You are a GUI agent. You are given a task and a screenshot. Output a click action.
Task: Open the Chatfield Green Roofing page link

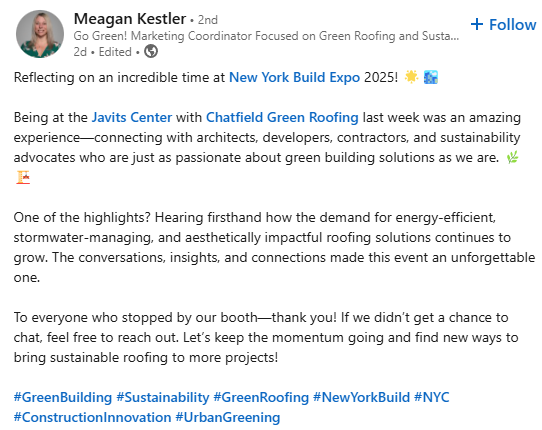(282, 118)
